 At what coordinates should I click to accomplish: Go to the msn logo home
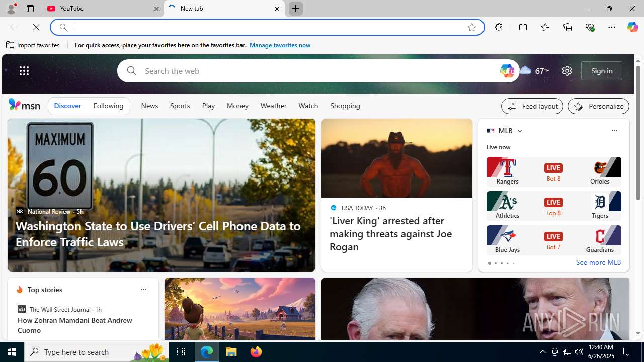pos(24,105)
